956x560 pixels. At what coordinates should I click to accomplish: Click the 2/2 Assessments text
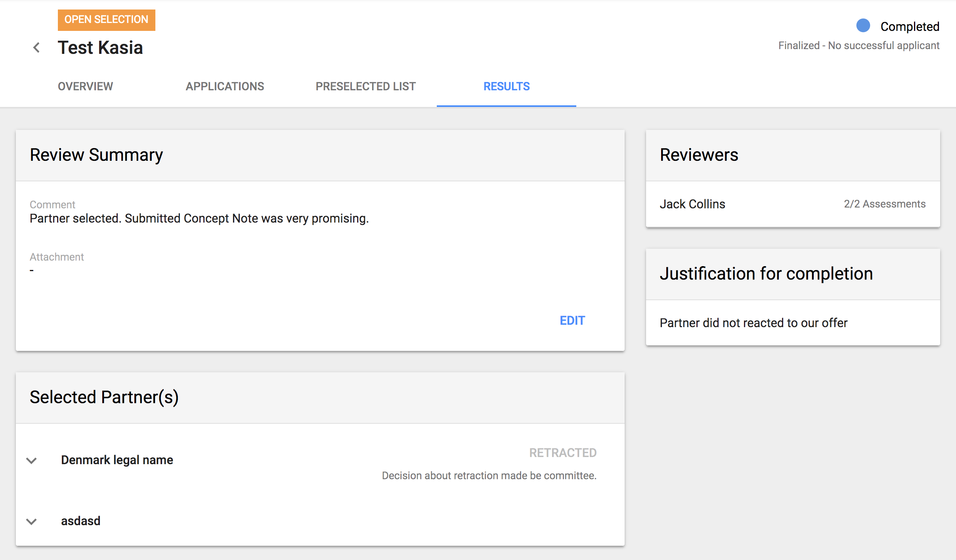tap(884, 204)
